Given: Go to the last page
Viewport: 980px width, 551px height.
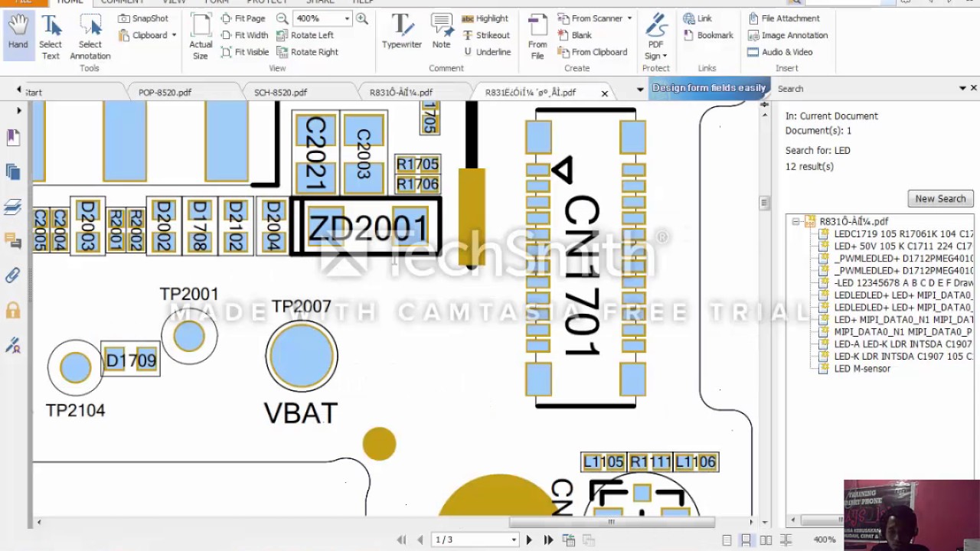Looking at the screenshot, I should click(548, 540).
